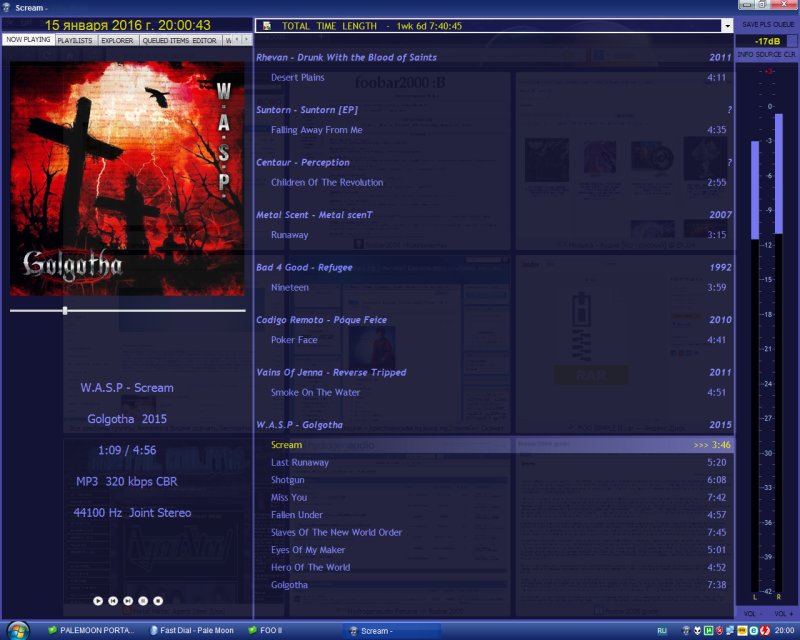This screenshot has width=800, height=640.
Task: Click the seek bar under album art
Action: click(127, 311)
